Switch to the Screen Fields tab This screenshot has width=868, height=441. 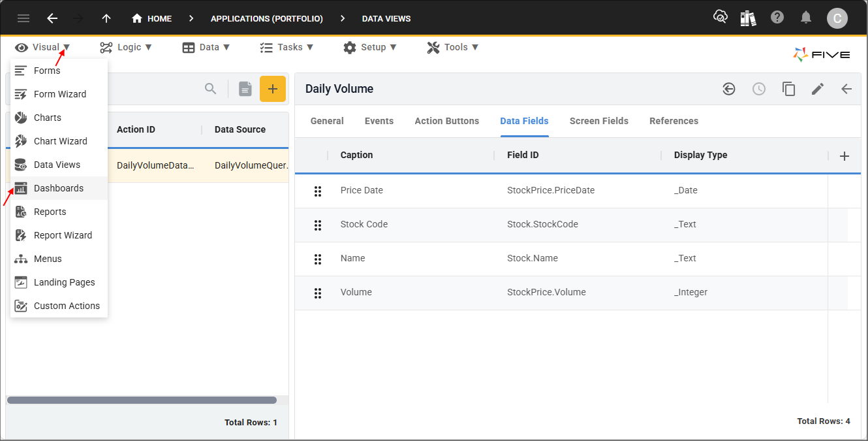pyautogui.click(x=599, y=121)
